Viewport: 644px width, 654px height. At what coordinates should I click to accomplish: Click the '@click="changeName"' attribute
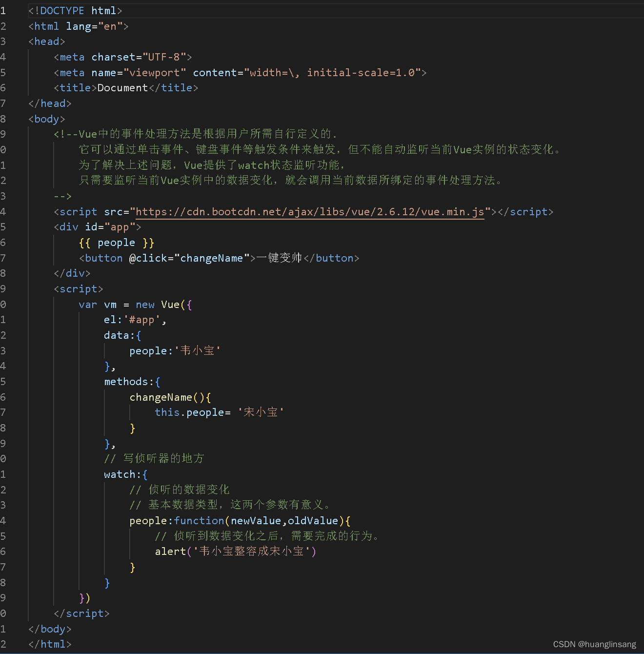189,258
